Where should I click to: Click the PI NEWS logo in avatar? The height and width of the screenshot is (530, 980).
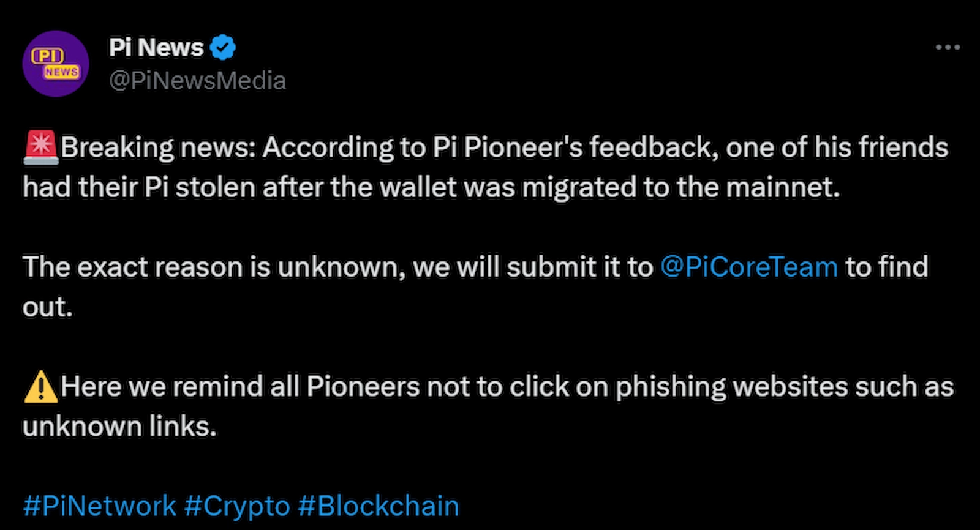56,64
